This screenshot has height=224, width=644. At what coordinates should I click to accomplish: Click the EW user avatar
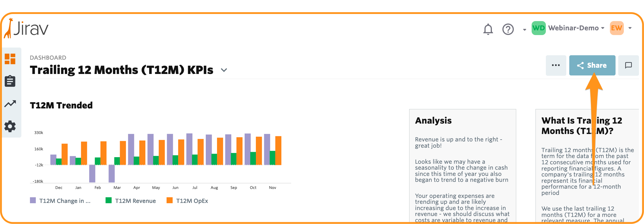[617, 28]
